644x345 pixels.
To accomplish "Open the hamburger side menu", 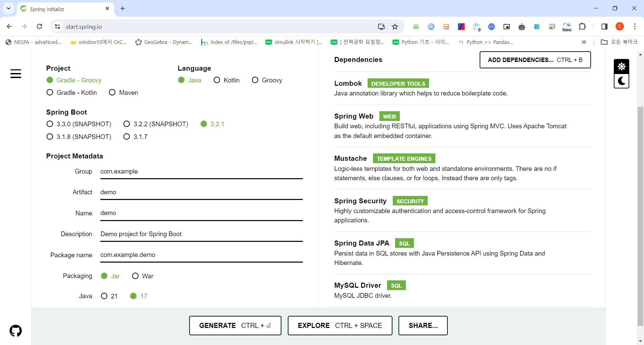I will (16, 74).
